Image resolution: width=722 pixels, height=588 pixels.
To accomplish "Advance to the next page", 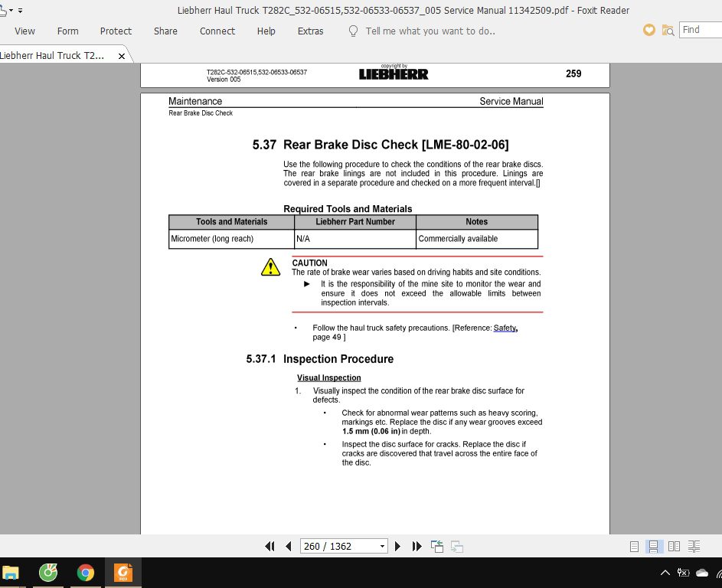I will click(x=397, y=546).
